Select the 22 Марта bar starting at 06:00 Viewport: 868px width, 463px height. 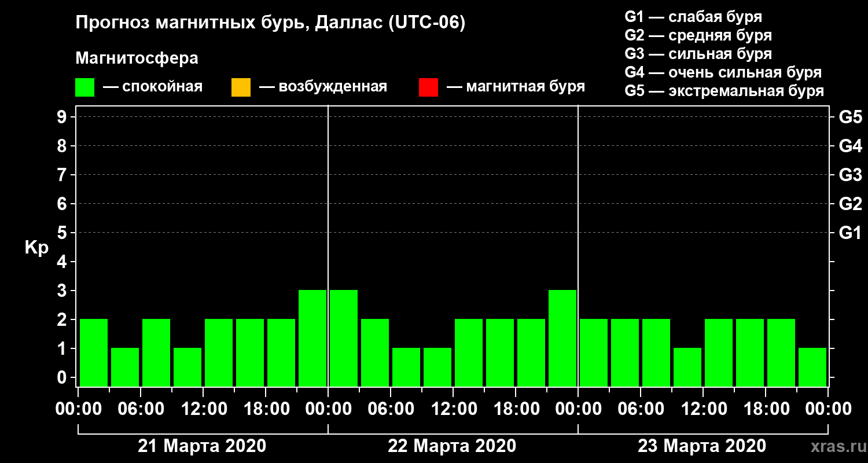point(406,367)
